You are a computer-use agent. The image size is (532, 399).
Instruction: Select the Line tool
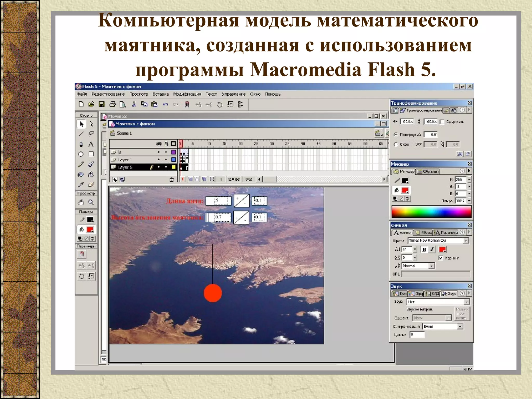(81, 134)
